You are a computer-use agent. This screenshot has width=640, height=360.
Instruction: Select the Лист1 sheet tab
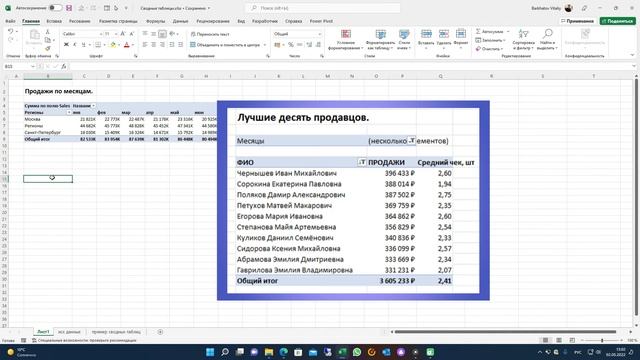click(43, 332)
